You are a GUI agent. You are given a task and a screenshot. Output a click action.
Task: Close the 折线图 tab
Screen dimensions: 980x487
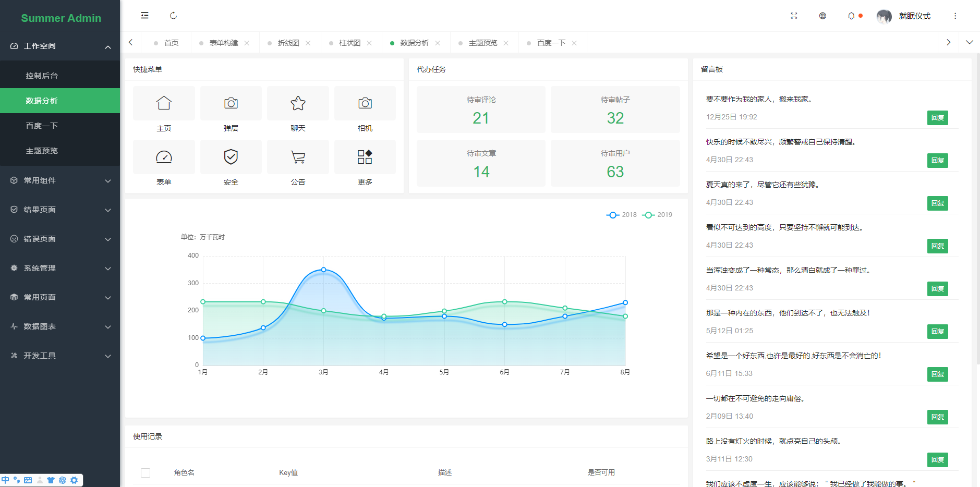[308, 43]
